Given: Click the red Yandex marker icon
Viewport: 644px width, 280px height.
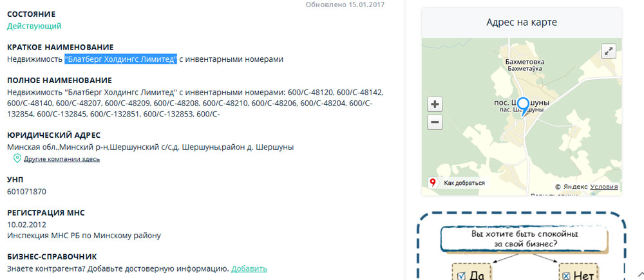Looking at the screenshot, I should coord(433,183).
